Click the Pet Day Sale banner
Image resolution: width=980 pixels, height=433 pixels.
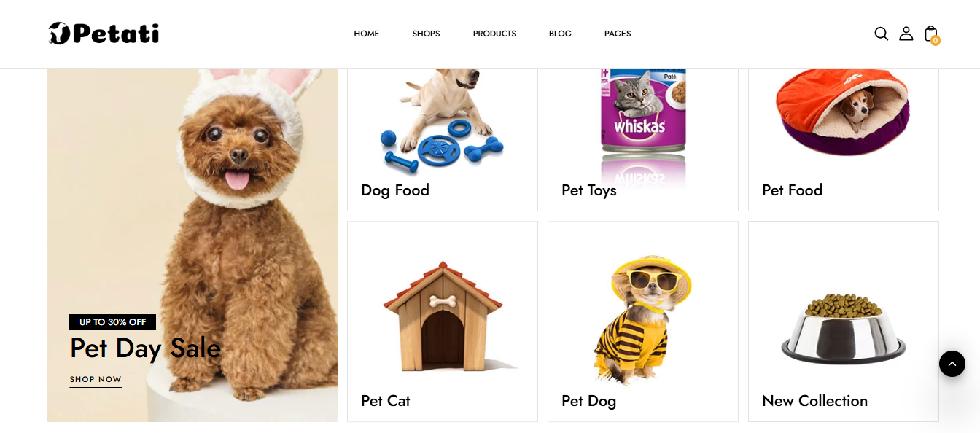pos(192,245)
